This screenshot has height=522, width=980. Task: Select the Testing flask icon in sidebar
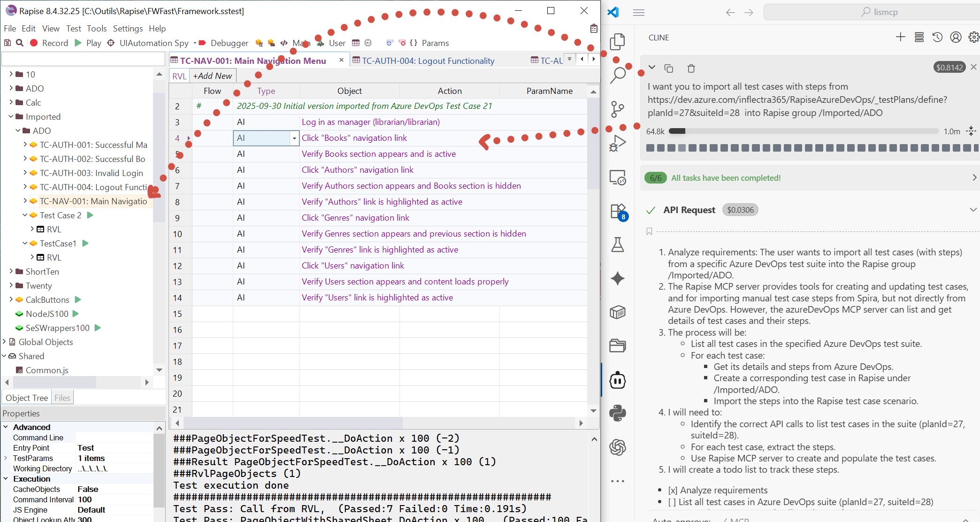(x=618, y=245)
